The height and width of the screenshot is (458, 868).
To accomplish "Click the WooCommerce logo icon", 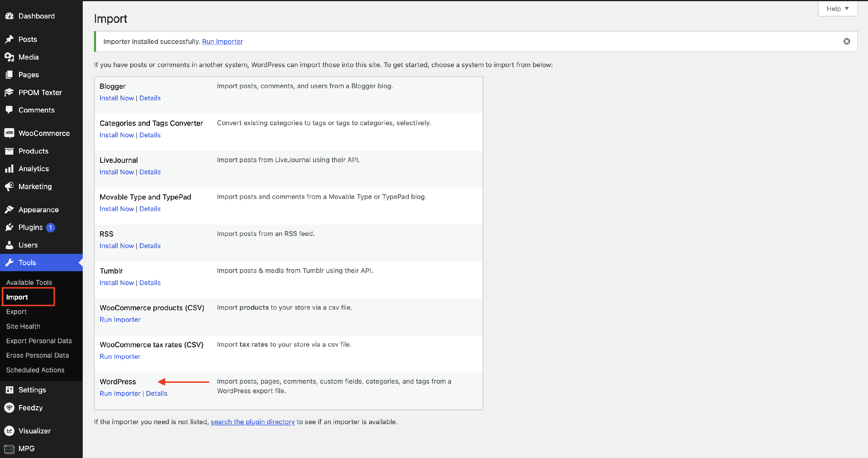I will coord(10,133).
